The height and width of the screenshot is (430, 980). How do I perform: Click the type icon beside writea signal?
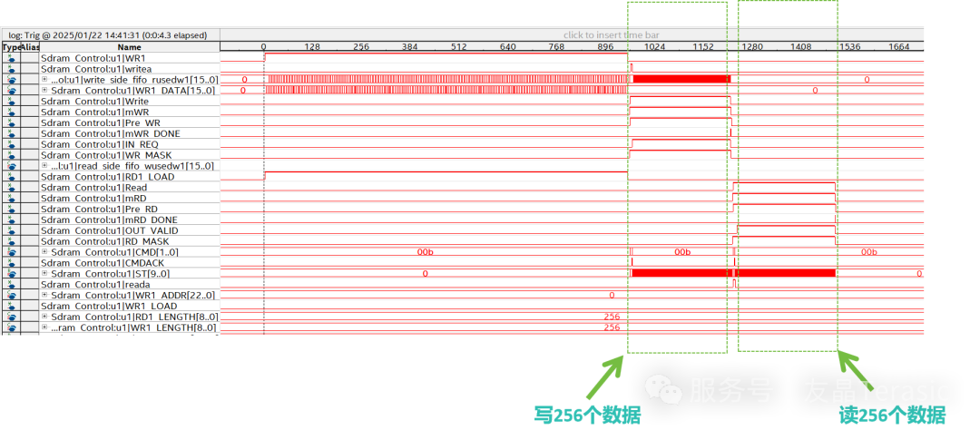tap(12, 69)
